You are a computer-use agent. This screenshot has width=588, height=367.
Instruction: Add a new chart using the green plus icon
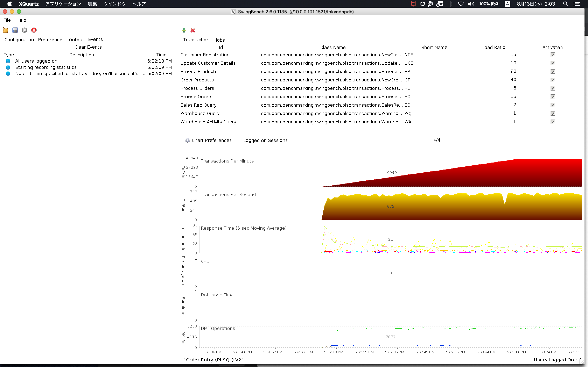pyautogui.click(x=184, y=30)
